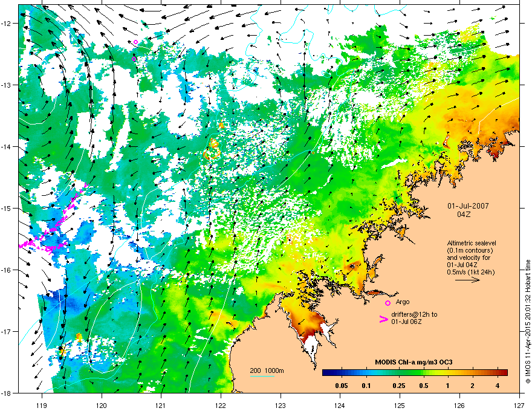This screenshot has width=532, height=411.
Task: Click the 'Argo' legend label
Action: pyautogui.click(x=403, y=302)
